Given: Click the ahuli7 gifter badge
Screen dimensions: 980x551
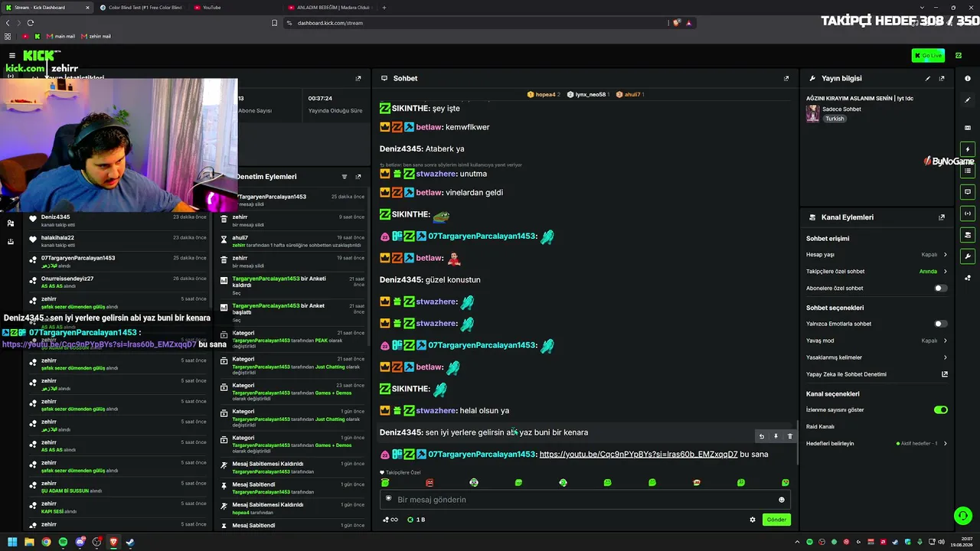Looking at the screenshot, I should (x=630, y=95).
